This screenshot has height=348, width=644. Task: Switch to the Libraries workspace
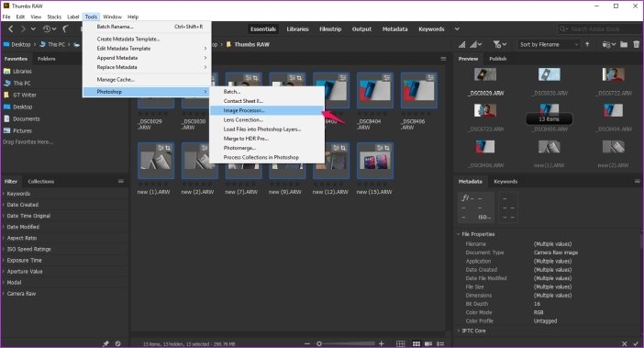point(297,29)
